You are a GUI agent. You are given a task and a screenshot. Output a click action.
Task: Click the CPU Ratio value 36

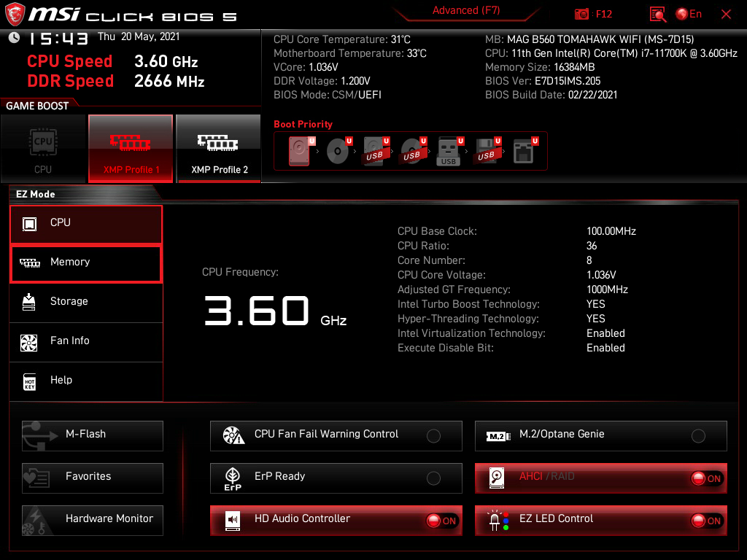point(592,246)
